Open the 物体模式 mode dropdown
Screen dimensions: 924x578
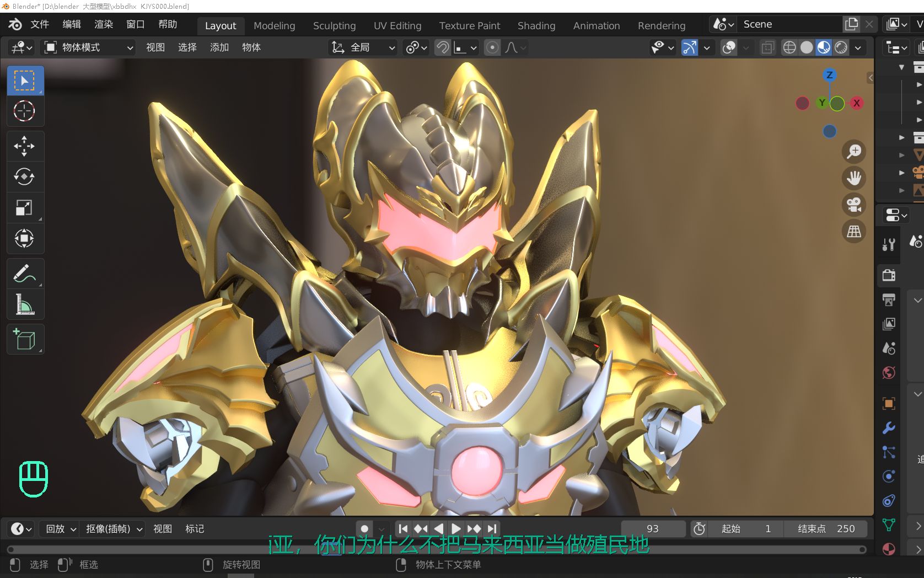88,47
